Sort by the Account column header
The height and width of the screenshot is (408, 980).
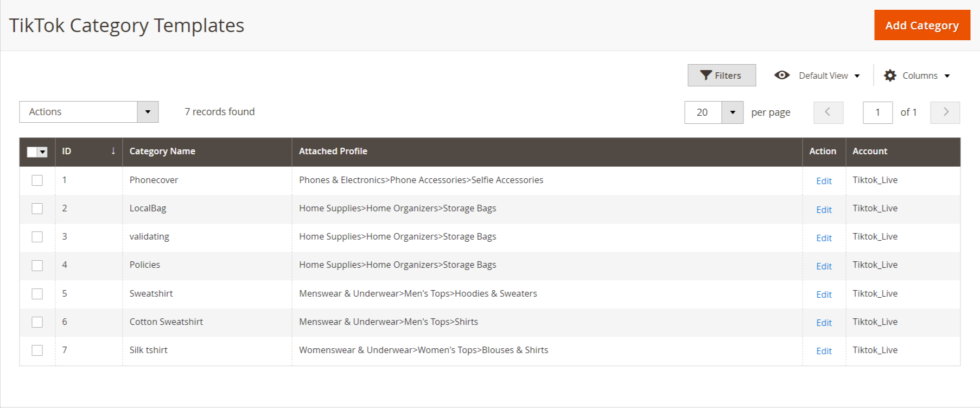[869, 152]
